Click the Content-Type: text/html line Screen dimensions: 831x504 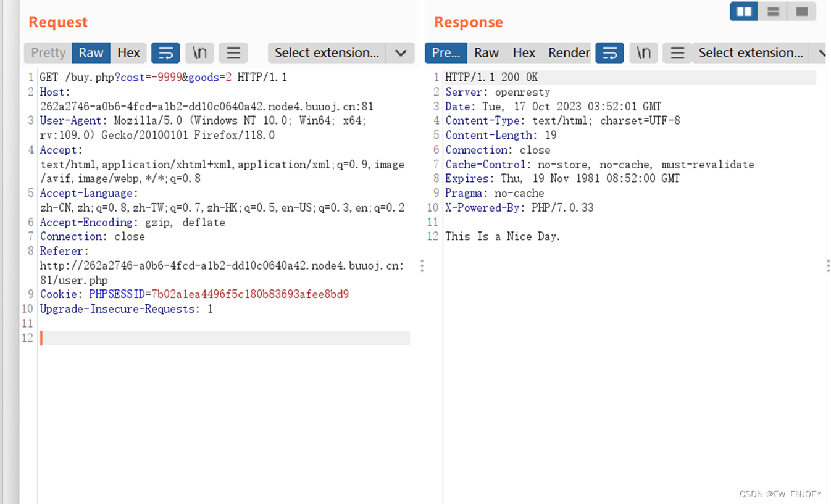point(562,120)
